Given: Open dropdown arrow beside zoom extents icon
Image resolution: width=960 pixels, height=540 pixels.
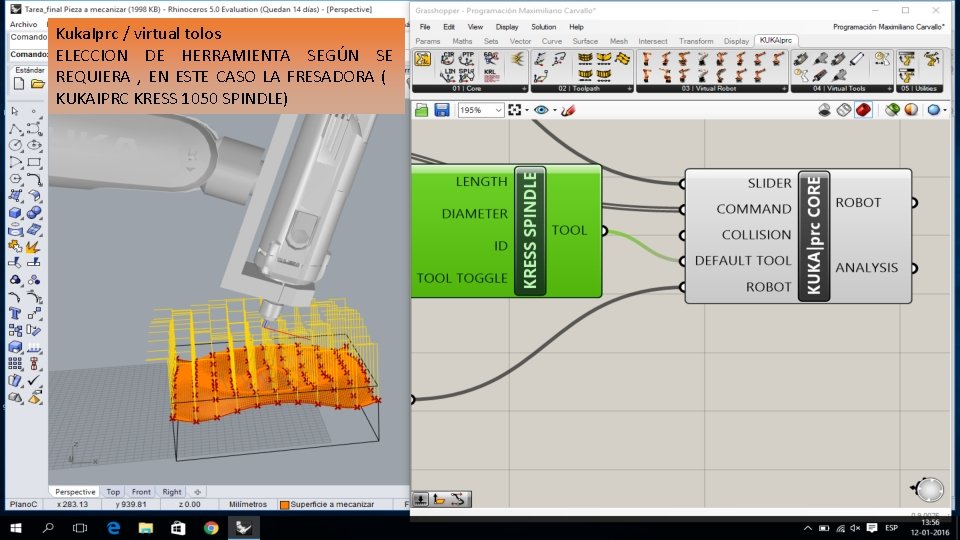Looking at the screenshot, I should coord(527,111).
